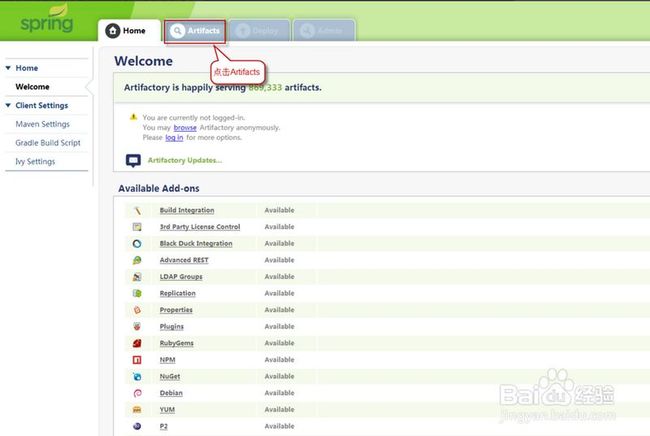Click the Artifactory Updates speech bubble icon

click(133, 160)
